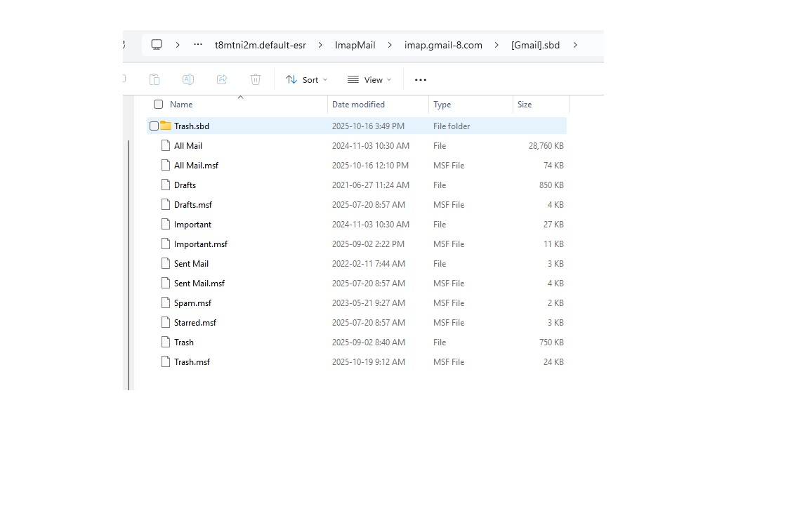Viewport: 809px width, 532px height.
Task: Click the file icon for Starred.msf
Action: click(166, 322)
